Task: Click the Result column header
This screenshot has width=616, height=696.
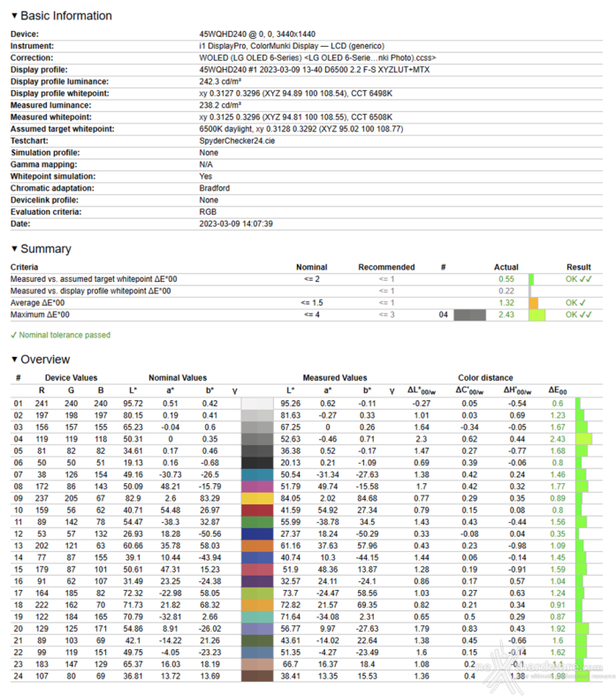Action: pyautogui.click(x=579, y=268)
